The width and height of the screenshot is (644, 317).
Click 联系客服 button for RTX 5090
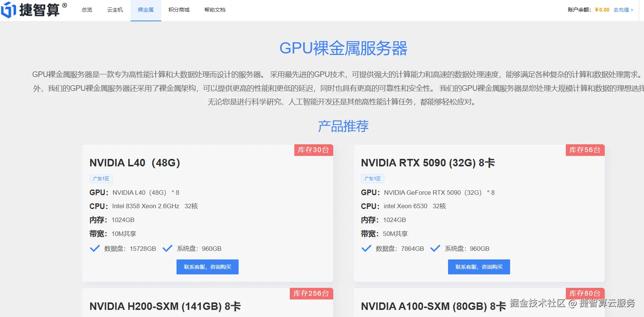(479, 267)
